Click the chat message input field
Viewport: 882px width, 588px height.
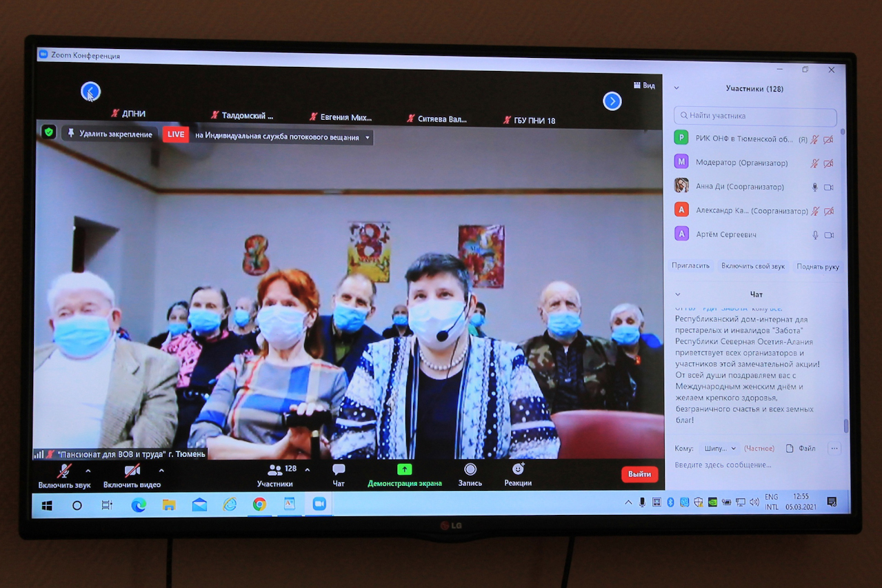point(757,465)
